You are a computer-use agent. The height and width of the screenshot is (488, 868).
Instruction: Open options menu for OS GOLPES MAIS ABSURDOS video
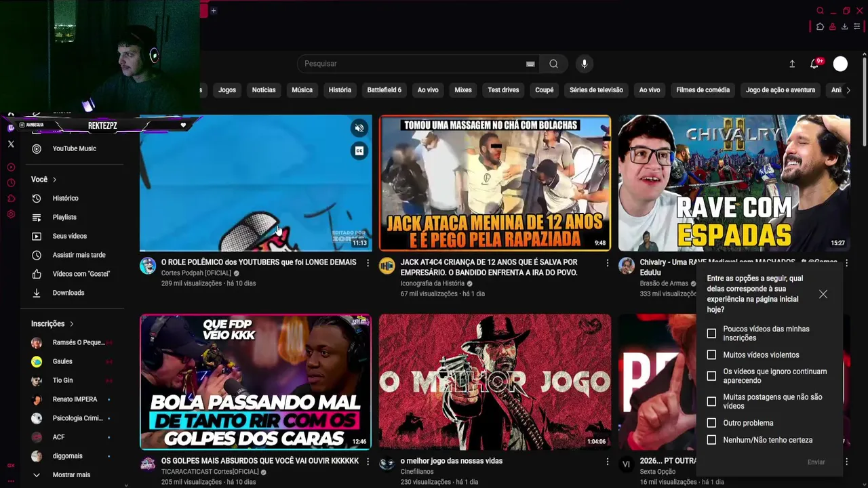pyautogui.click(x=368, y=462)
